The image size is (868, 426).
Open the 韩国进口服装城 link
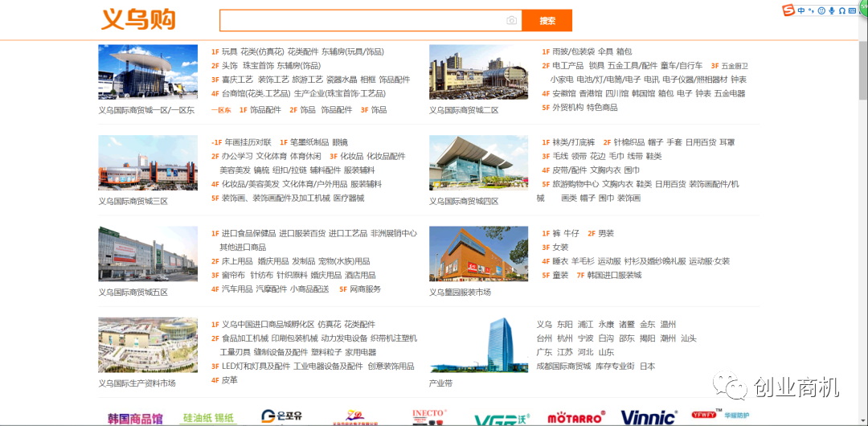[614, 276]
